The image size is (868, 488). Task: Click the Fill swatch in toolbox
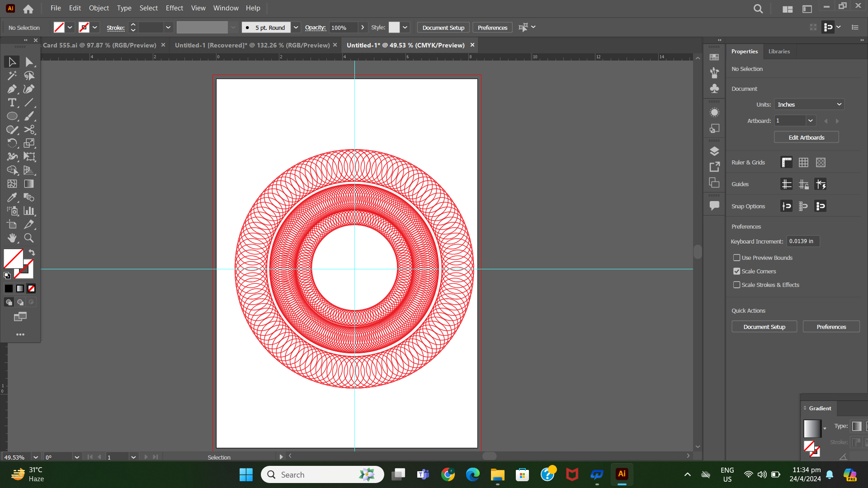click(x=14, y=259)
